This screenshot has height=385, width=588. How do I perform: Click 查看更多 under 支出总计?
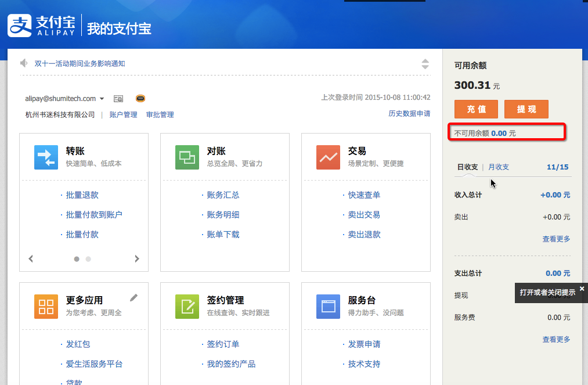(556, 340)
